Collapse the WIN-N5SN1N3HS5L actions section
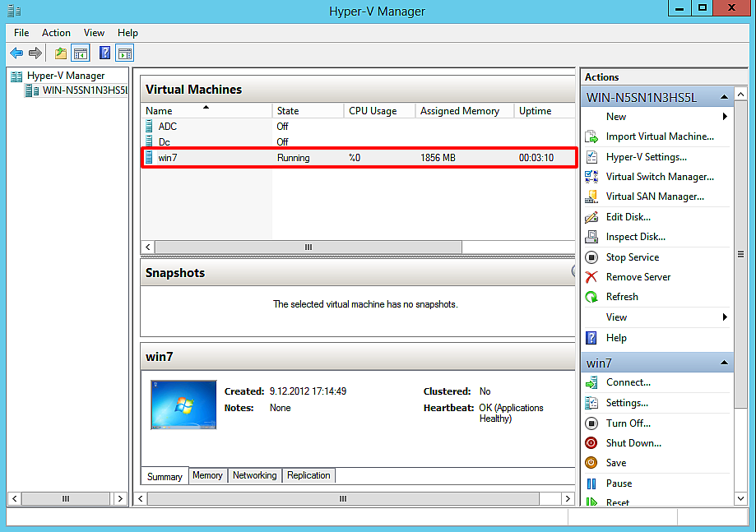The width and height of the screenshot is (756, 532). point(724,96)
